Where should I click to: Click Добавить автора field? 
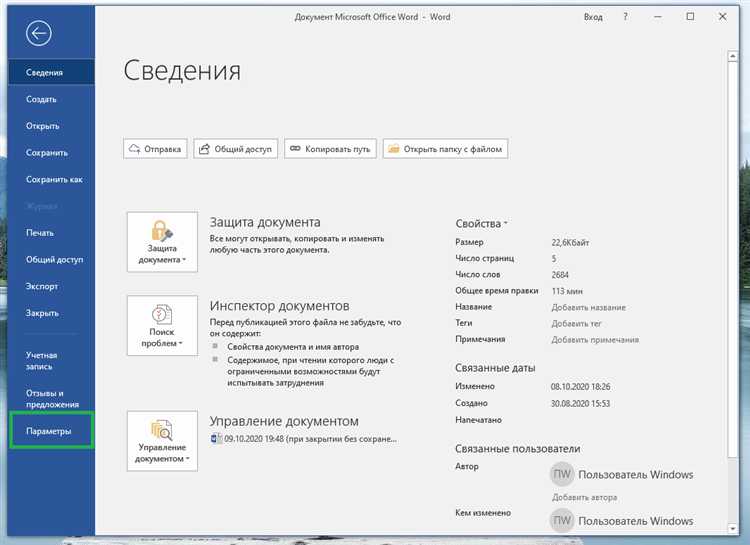[584, 498]
